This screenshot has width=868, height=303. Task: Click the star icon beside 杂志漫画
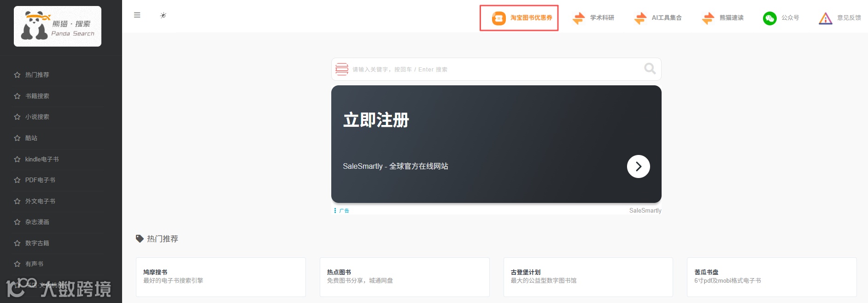point(17,222)
